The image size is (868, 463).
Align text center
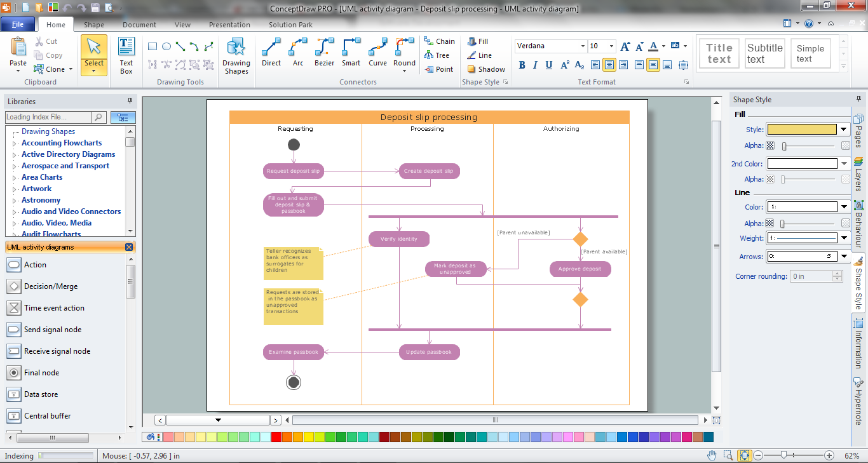click(x=609, y=65)
